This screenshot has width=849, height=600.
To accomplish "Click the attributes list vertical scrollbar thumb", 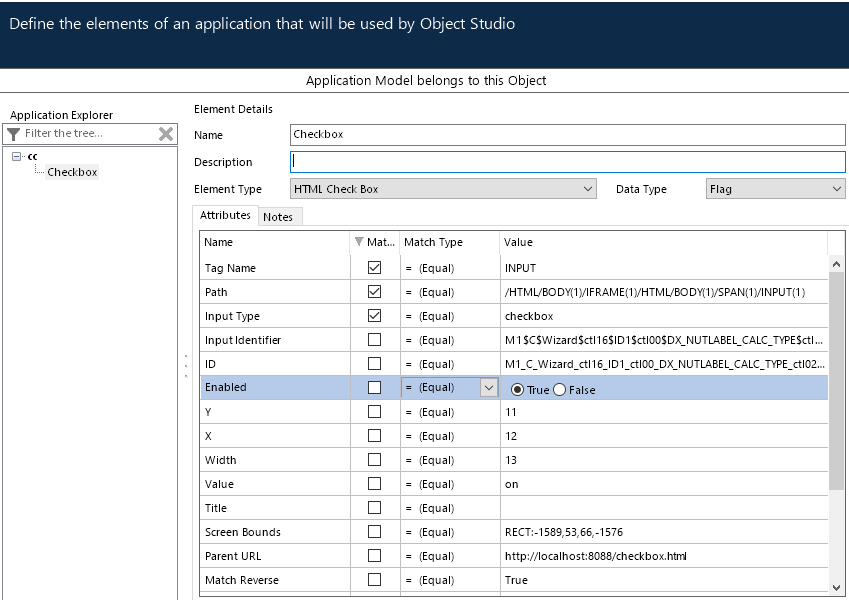I will 836,382.
